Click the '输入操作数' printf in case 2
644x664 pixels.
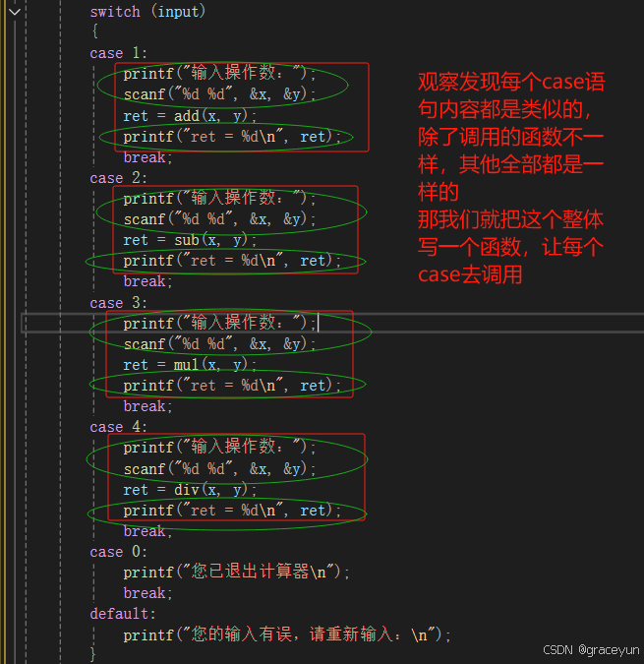[219, 198]
